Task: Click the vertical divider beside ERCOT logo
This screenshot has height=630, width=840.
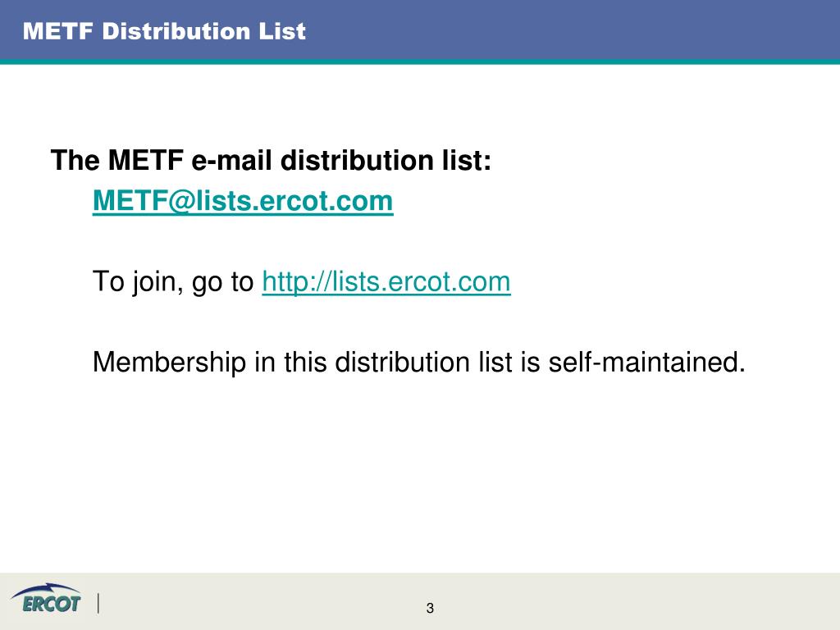Action: tap(98, 603)
